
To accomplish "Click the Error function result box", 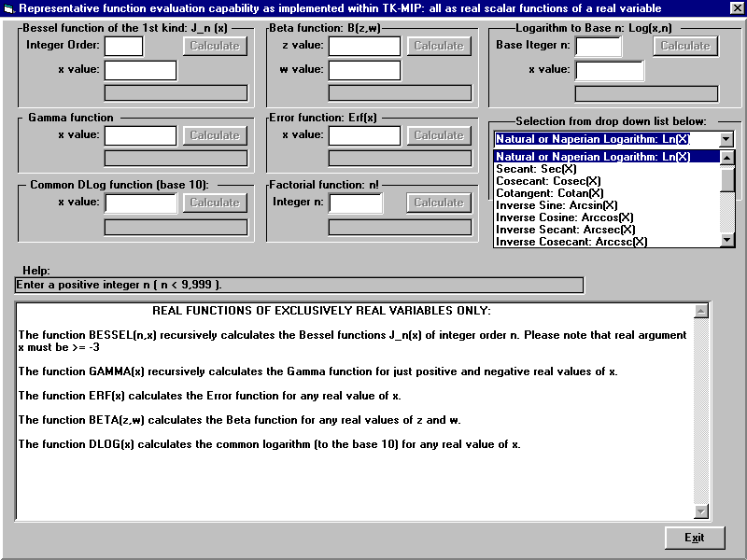I will coord(400,158).
